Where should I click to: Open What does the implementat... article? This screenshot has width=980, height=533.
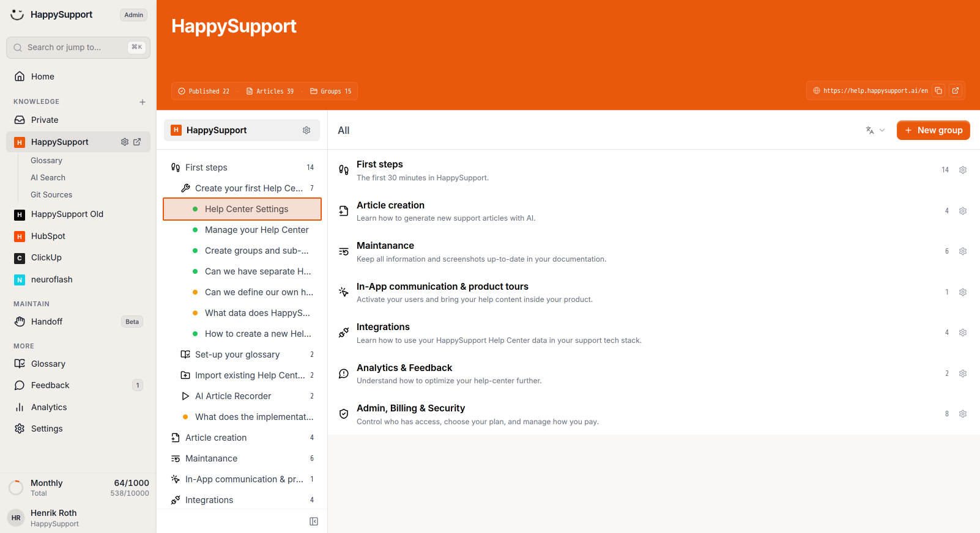(x=242, y=417)
